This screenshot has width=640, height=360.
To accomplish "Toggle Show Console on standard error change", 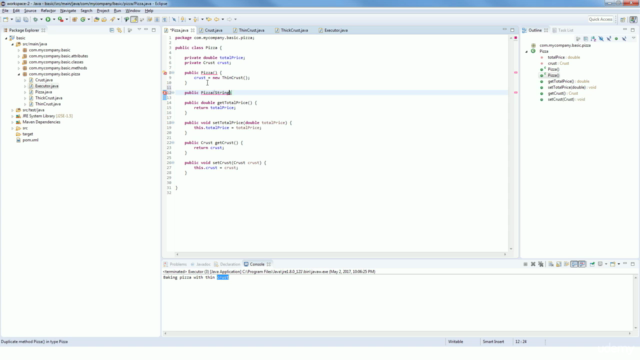I will [582, 264].
